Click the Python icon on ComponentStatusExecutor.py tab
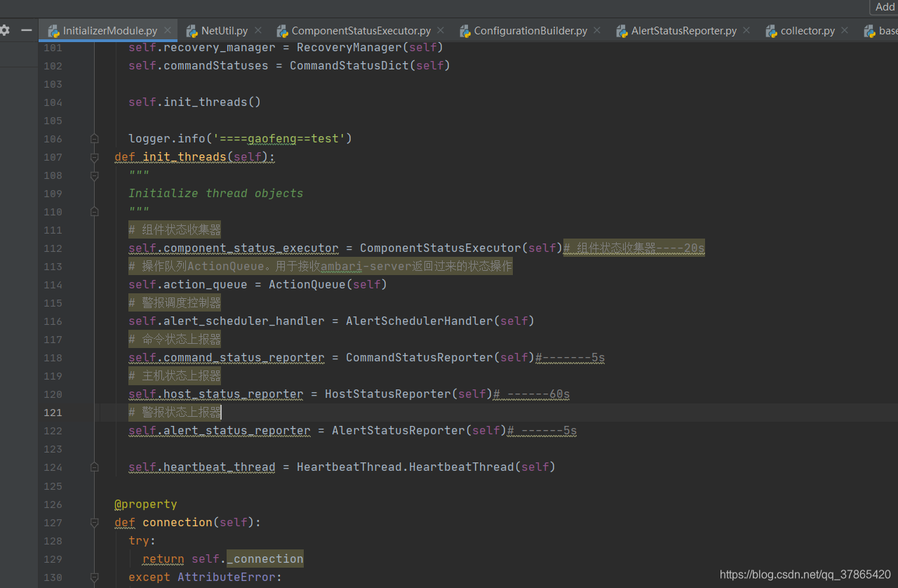Screen dimensions: 898x588 coord(282,31)
